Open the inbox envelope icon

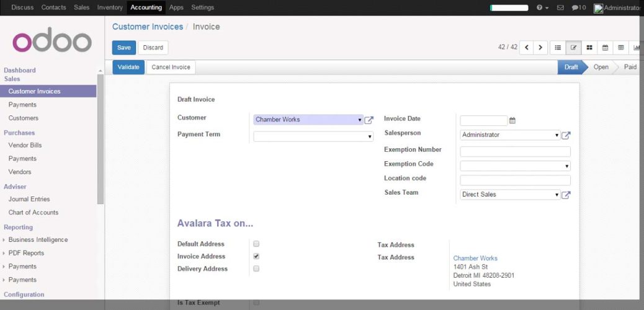point(560,8)
